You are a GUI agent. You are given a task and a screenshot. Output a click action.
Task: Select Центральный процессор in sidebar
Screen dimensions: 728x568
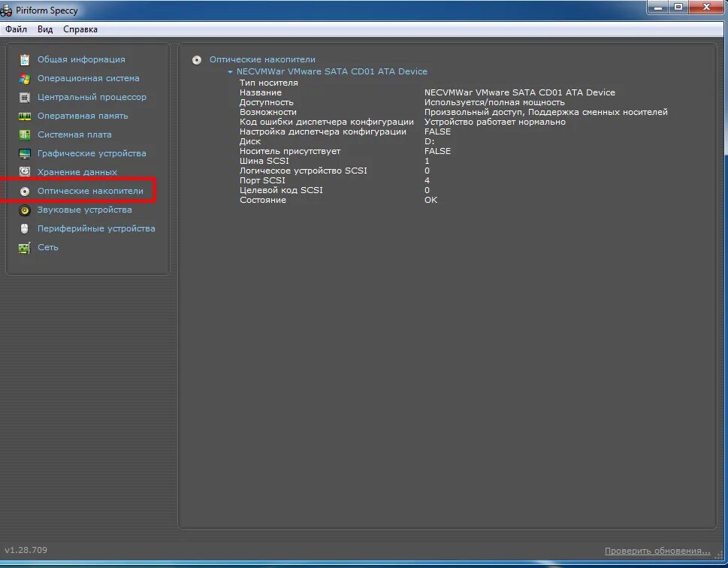(x=92, y=97)
